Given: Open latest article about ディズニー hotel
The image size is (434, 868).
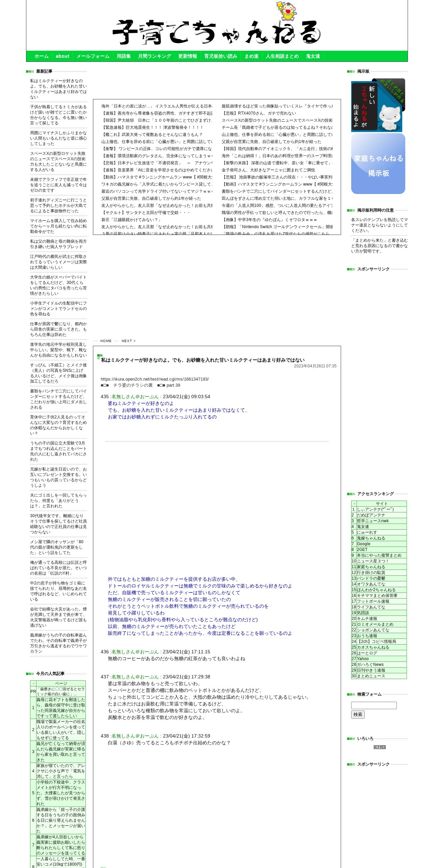Looking at the screenshot, I should pyautogui.click(x=58, y=206).
